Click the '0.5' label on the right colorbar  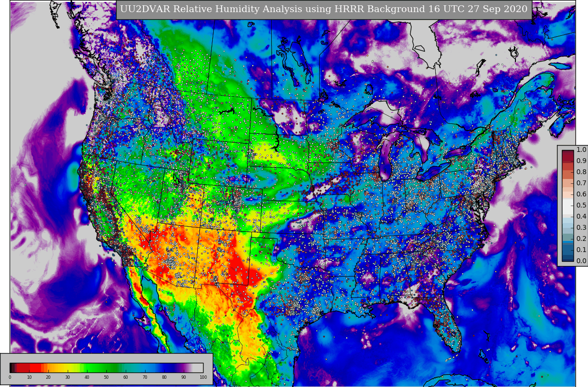point(581,206)
